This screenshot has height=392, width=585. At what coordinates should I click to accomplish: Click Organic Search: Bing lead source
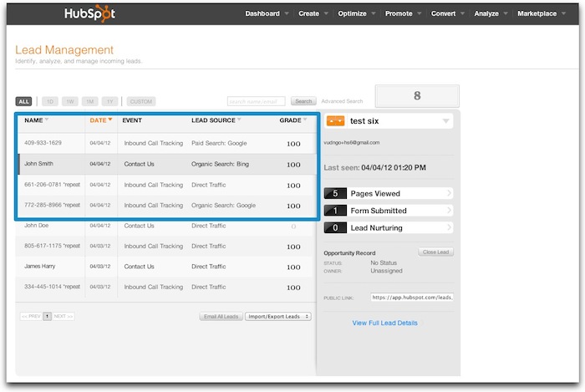tap(220, 164)
